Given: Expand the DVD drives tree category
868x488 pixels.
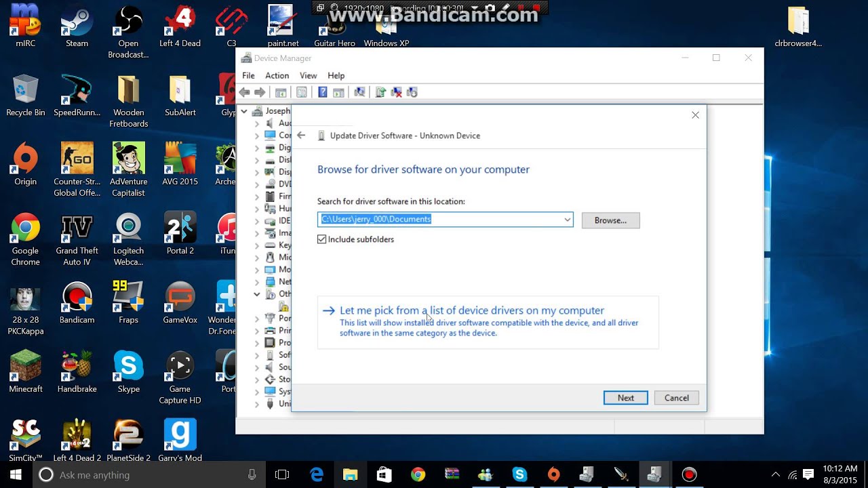Looking at the screenshot, I should click(256, 184).
